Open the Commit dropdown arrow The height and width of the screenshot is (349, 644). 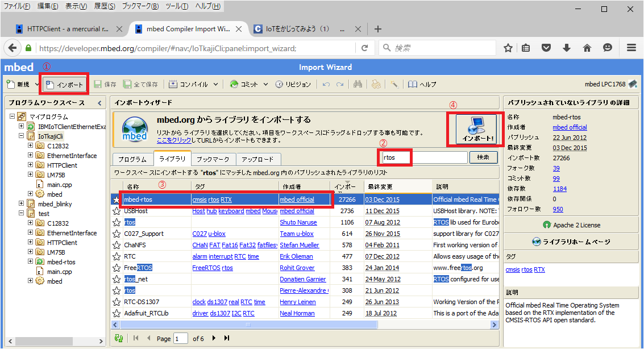point(266,85)
